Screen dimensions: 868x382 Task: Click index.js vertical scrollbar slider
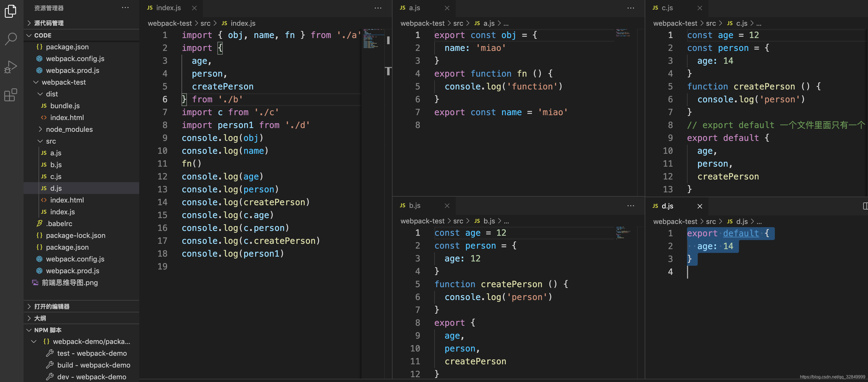[x=388, y=40]
